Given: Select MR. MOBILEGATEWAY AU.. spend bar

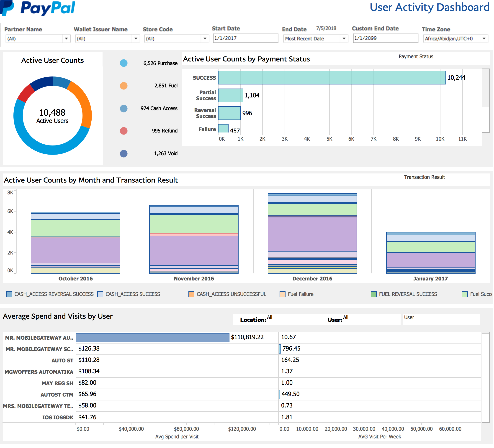Looking at the screenshot, I should pyautogui.click(x=152, y=338).
